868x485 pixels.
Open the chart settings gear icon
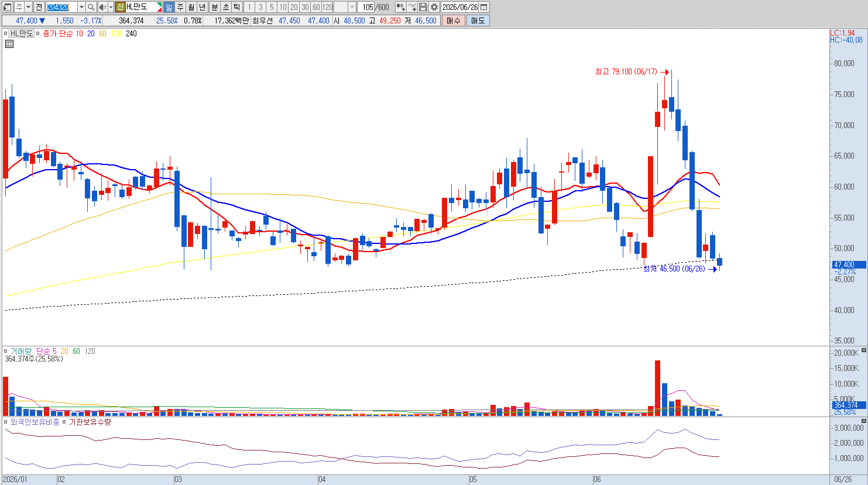434,7
